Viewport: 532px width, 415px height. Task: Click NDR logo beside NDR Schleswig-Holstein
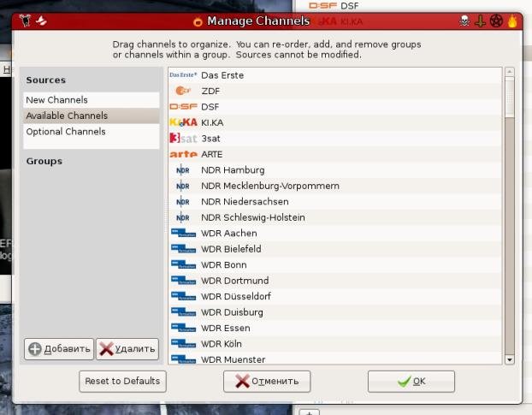coord(182,217)
